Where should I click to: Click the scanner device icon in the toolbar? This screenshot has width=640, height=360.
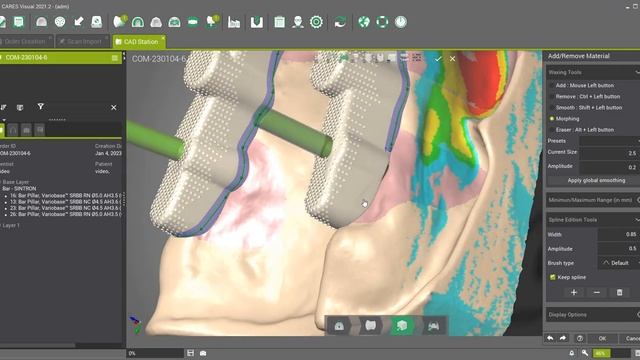coord(97,22)
